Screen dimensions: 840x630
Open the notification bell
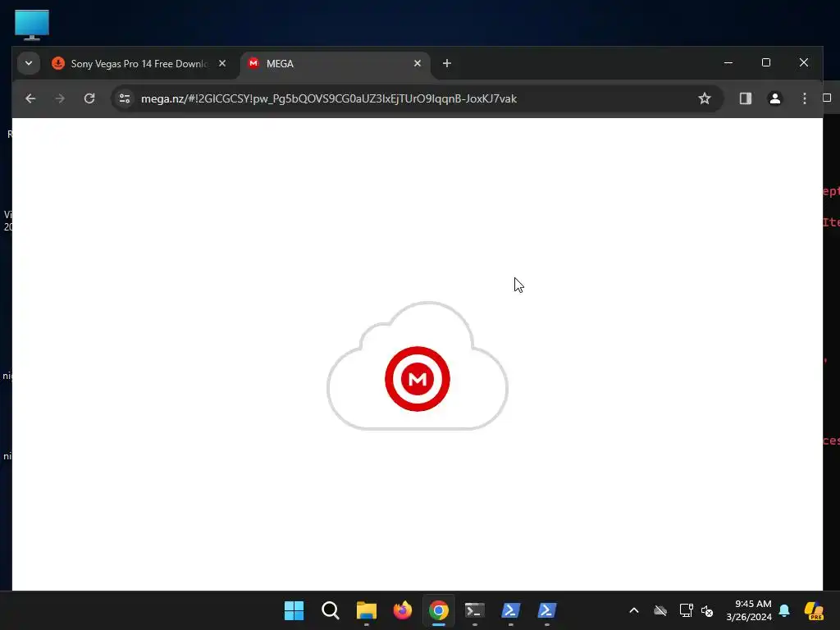784,610
